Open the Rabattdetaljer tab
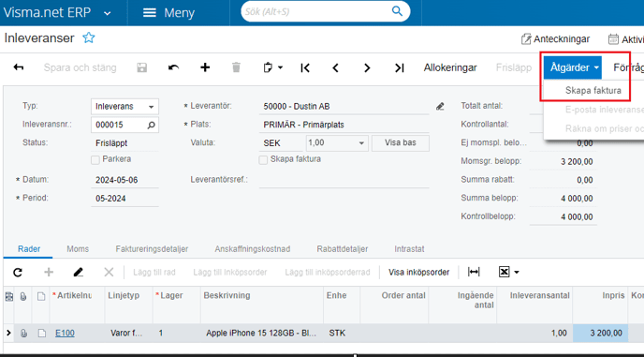This screenshot has height=357, width=644. click(x=343, y=249)
